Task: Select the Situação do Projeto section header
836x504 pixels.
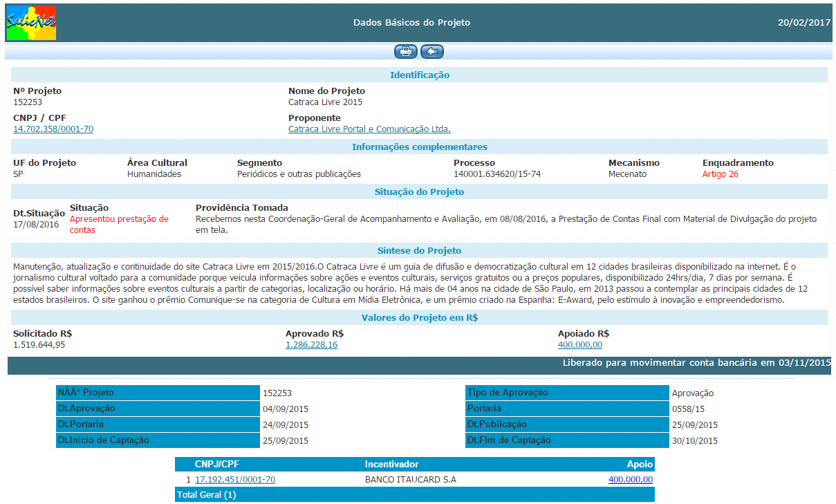Action: coord(419,192)
